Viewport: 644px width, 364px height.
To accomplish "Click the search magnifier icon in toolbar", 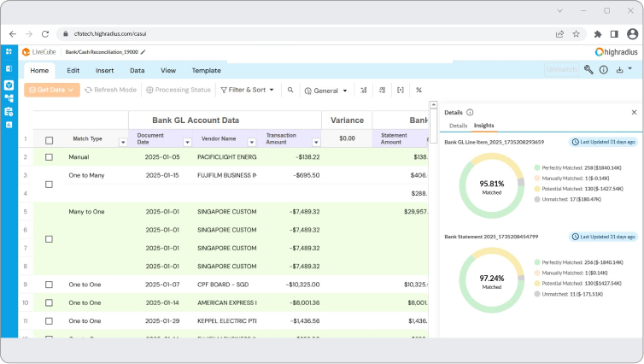I will pyautogui.click(x=290, y=90).
